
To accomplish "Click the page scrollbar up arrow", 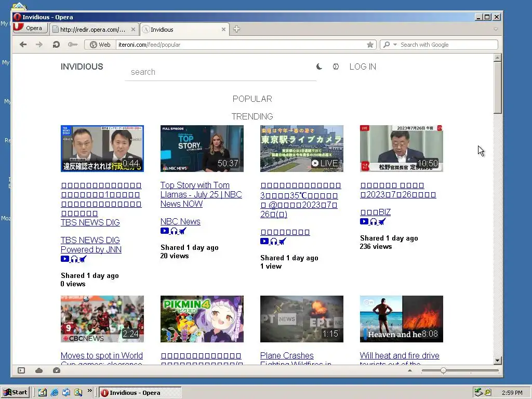I will (x=497, y=57).
